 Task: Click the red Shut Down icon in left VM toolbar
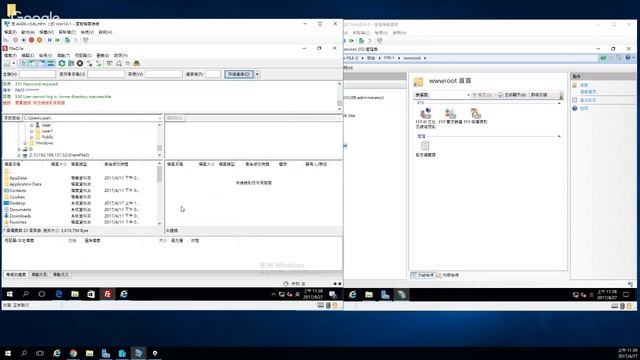pos(31,40)
